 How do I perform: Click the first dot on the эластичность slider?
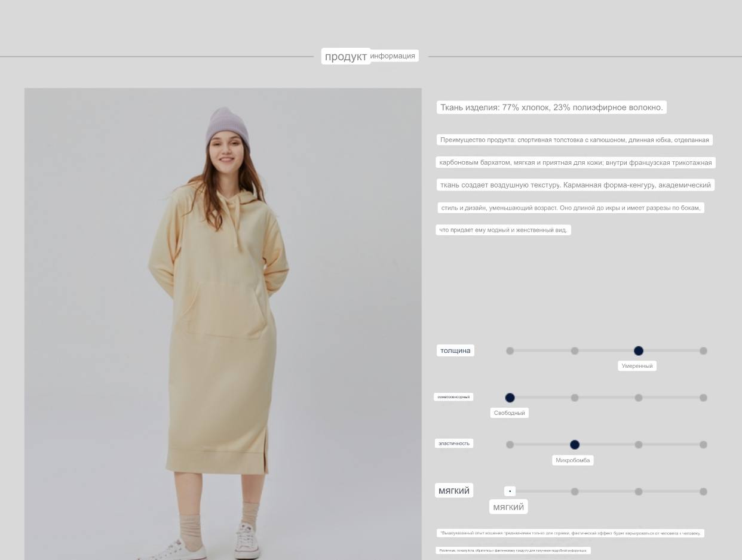(x=510, y=445)
